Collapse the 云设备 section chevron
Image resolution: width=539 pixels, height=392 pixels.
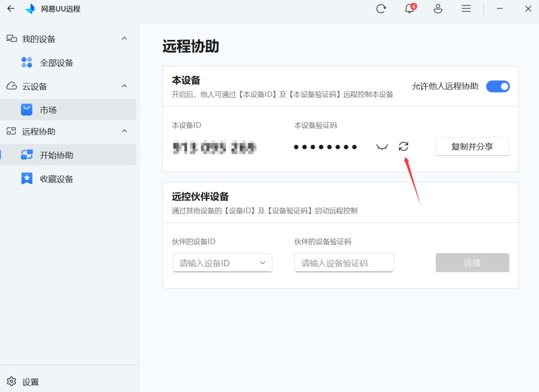(x=124, y=86)
